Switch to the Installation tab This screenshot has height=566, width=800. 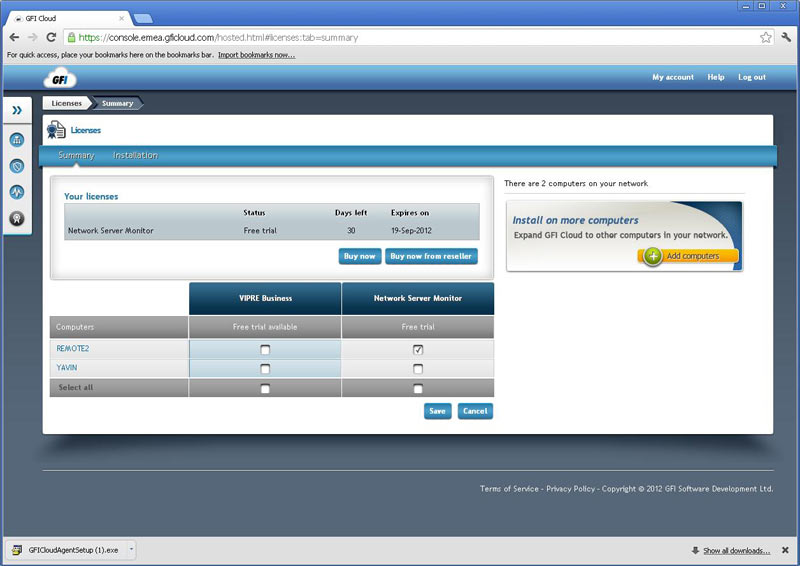pyautogui.click(x=135, y=155)
